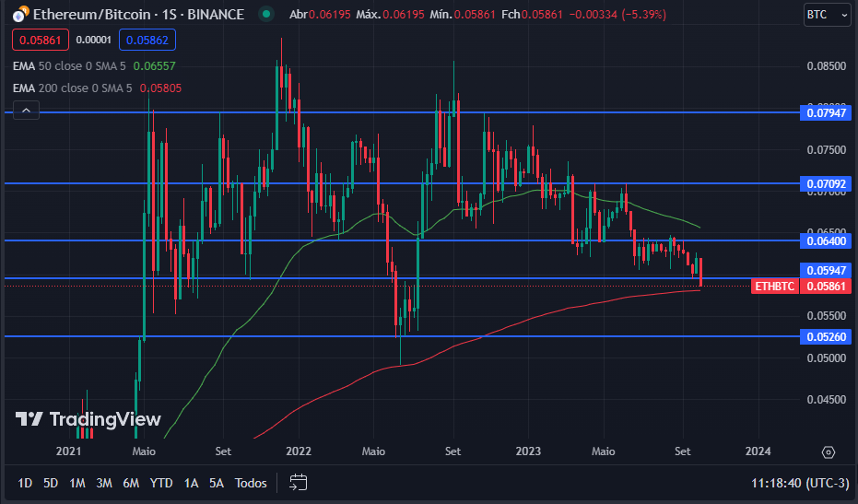This screenshot has height=504, width=858.
Task: Click the Abr opening price 0.06195
Action: click(x=329, y=14)
